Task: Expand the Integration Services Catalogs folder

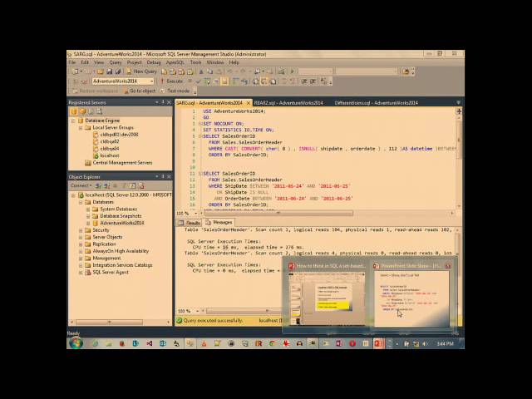Action: tap(81, 265)
